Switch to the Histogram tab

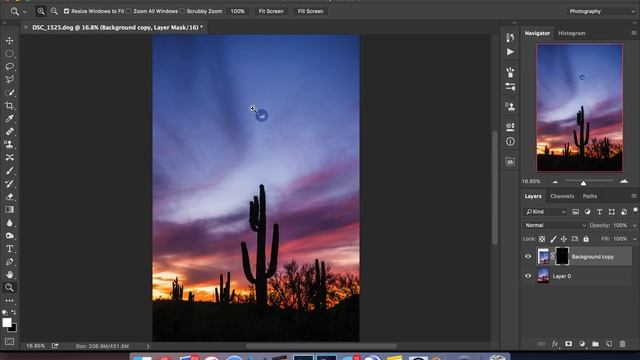tap(571, 33)
